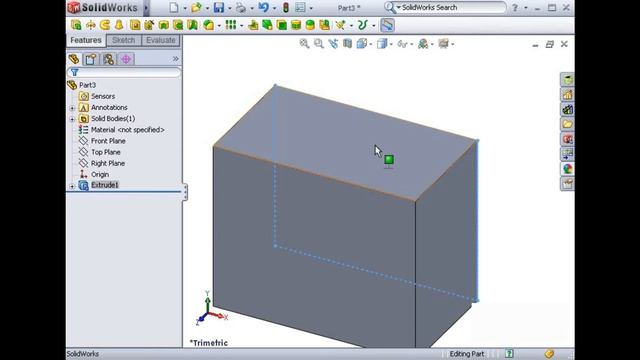Select the Rib feature tool

253,25
